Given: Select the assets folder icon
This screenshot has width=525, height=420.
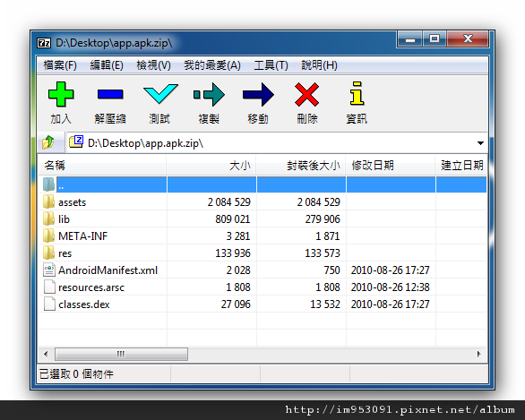Looking at the screenshot, I should click(x=49, y=201).
